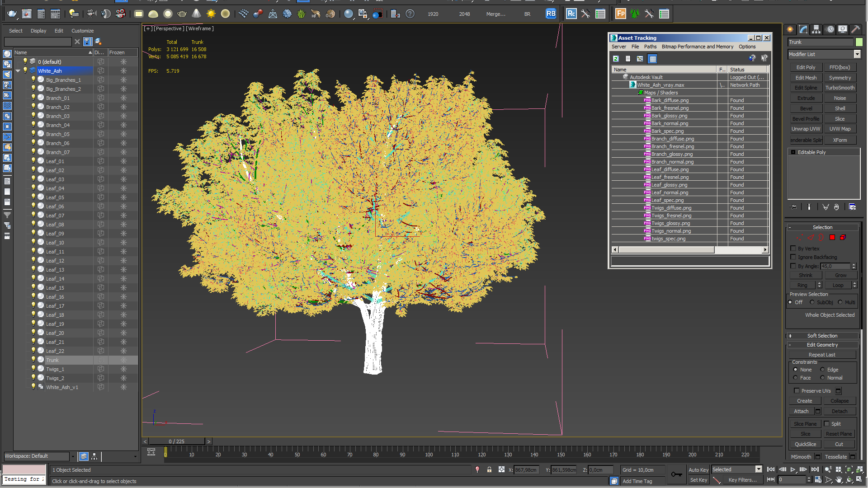The image size is (868, 488).
Task: Open the Create command panel tab
Action: pos(790,29)
